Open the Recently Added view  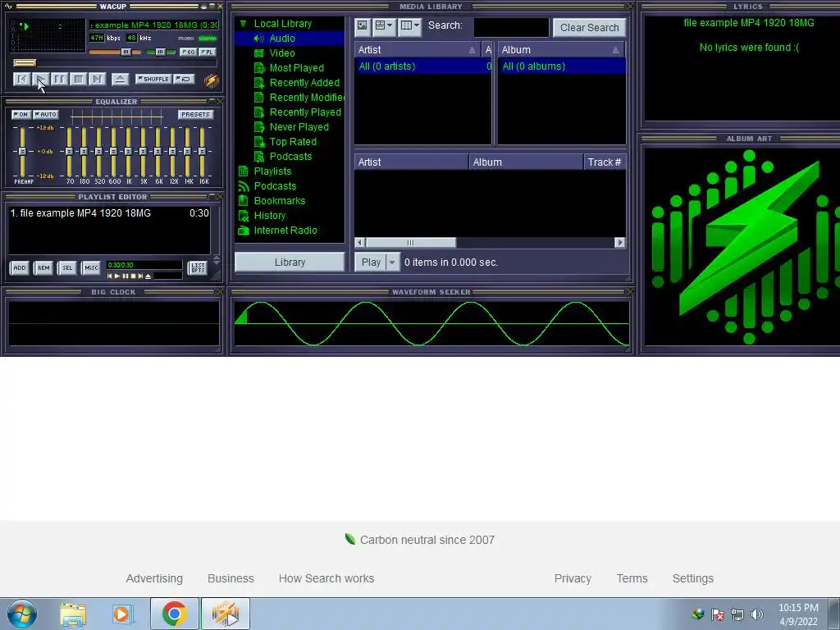pyautogui.click(x=304, y=83)
